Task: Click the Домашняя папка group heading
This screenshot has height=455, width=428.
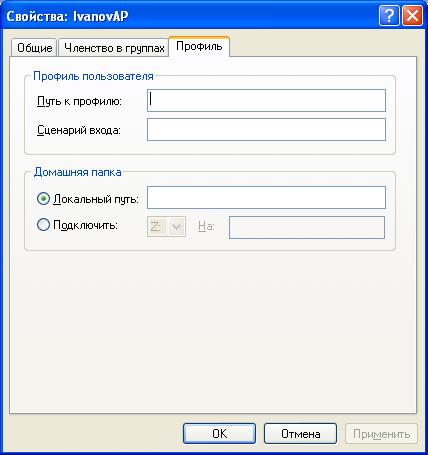Action: [x=77, y=172]
